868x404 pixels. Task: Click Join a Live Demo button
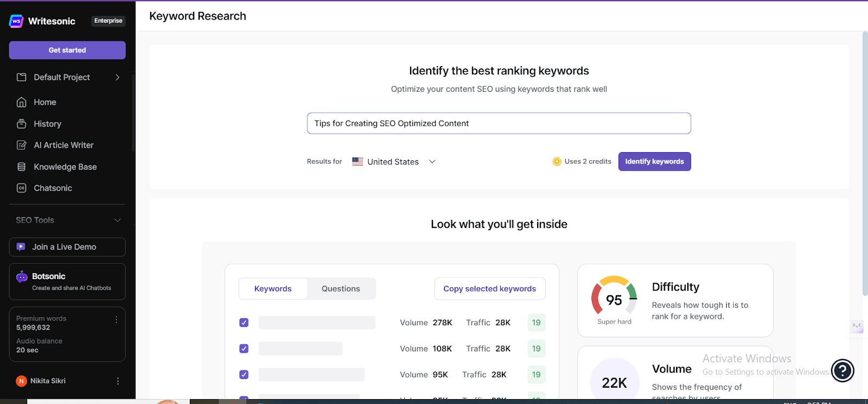point(67,247)
